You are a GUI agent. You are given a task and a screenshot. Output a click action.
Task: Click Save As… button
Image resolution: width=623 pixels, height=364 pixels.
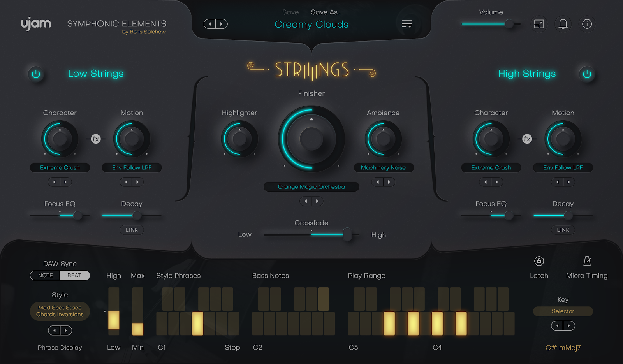(x=326, y=12)
